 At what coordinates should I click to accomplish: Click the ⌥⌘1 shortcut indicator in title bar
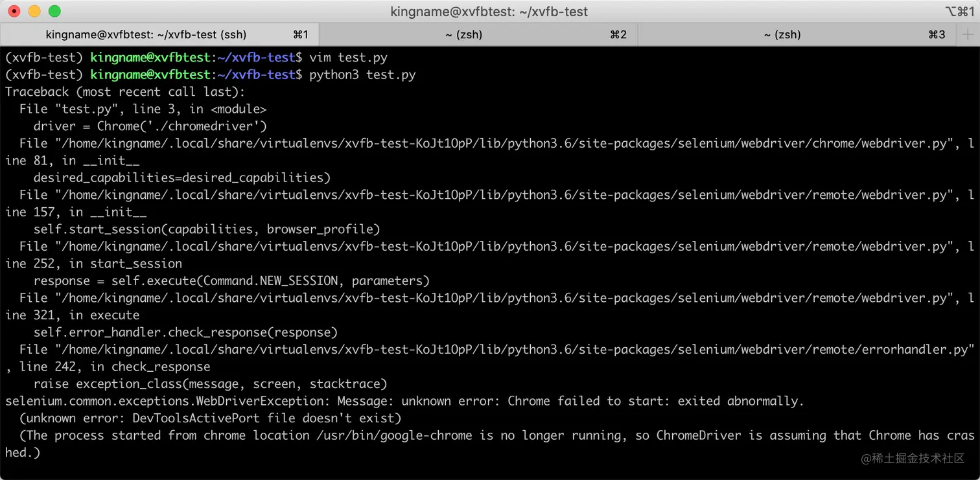959,12
